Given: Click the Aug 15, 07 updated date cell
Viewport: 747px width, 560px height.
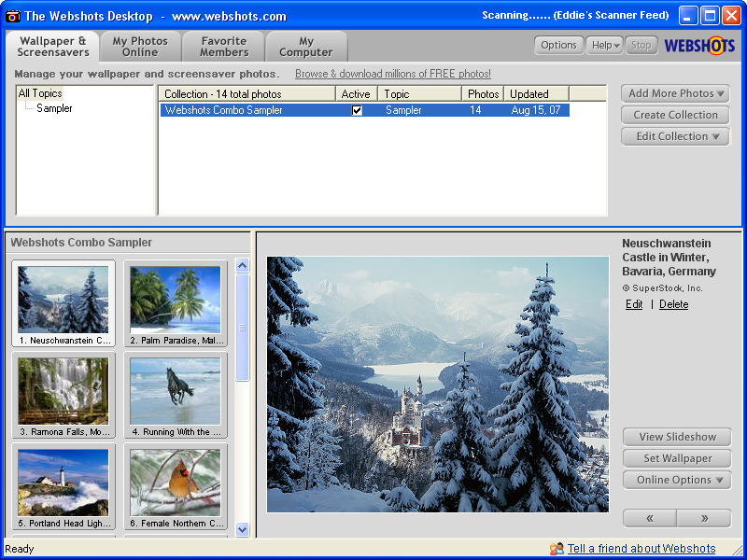Looking at the screenshot, I should [535, 110].
